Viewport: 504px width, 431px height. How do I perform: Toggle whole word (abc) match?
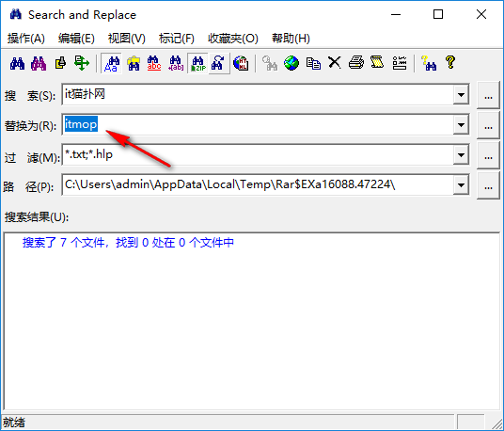[x=154, y=63]
